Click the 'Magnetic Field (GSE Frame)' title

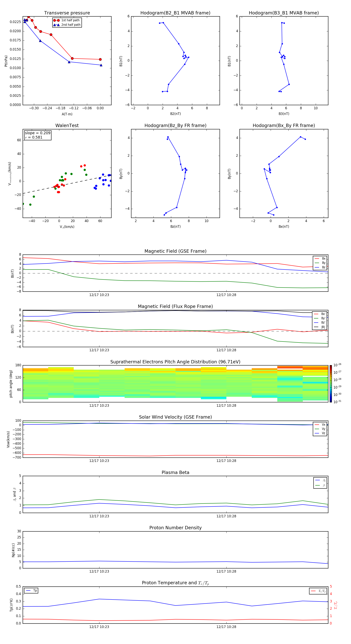(175, 251)
